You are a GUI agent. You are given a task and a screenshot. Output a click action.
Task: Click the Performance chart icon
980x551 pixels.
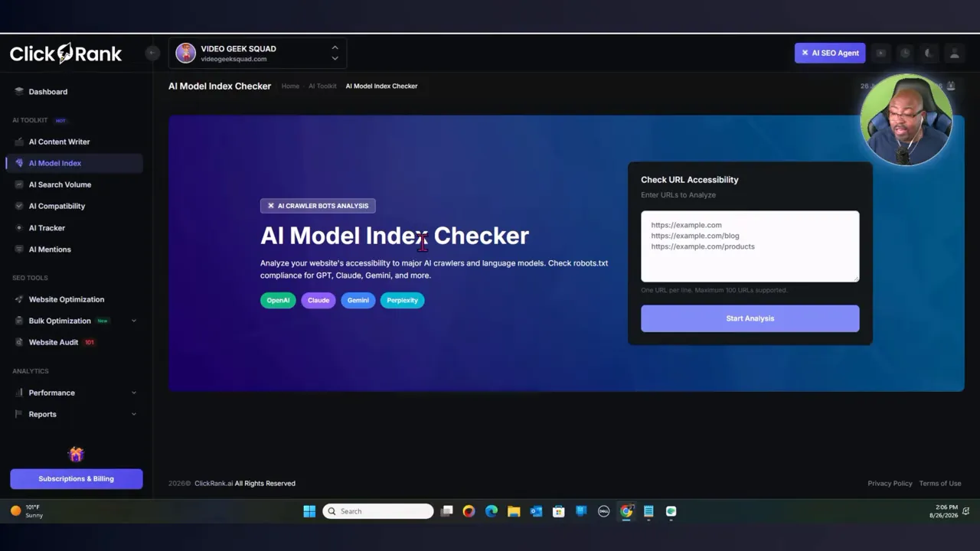tap(19, 393)
